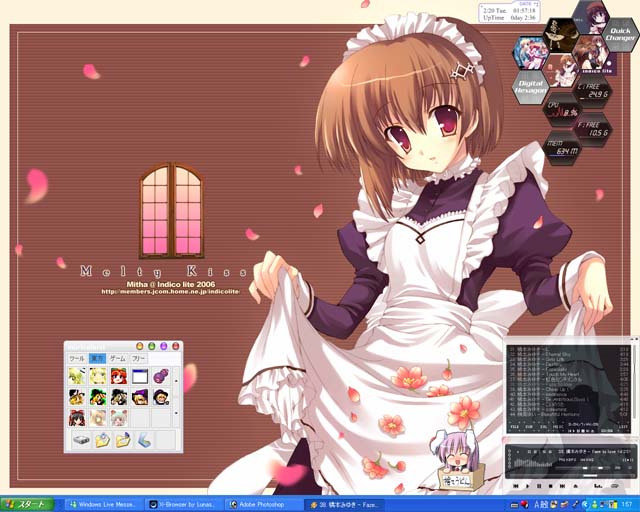Image resolution: width=640 pixels, height=512 pixels.
Task: Open the folder with pen icon
Action: coord(123,440)
